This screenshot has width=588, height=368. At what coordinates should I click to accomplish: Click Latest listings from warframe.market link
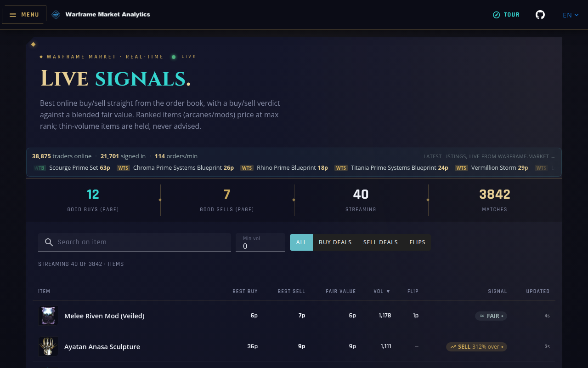point(489,156)
